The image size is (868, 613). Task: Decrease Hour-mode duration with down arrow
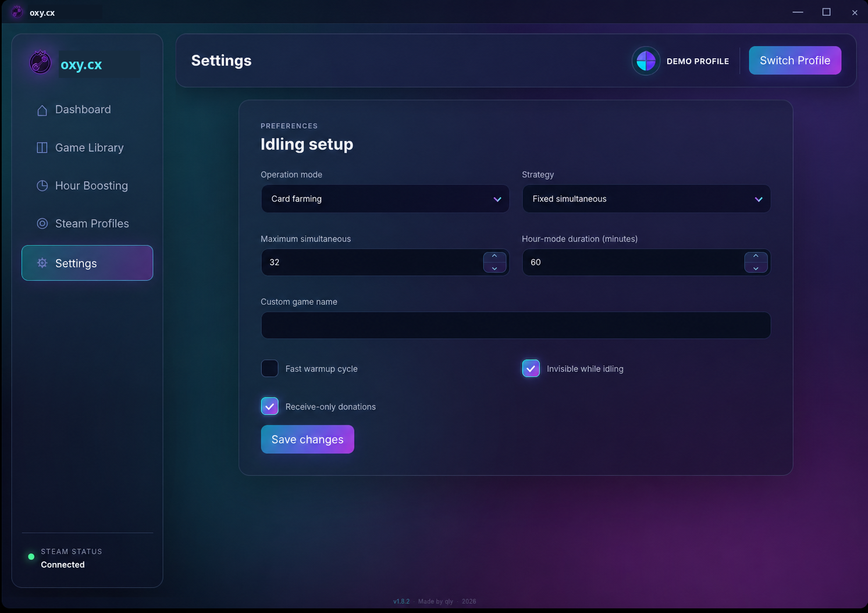(x=756, y=268)
